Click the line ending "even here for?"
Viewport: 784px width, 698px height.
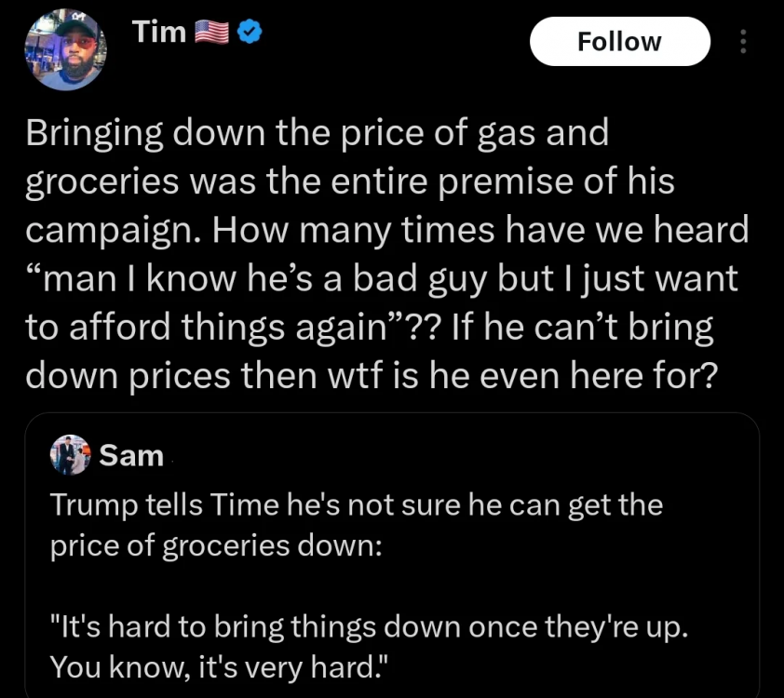point(371,374)
